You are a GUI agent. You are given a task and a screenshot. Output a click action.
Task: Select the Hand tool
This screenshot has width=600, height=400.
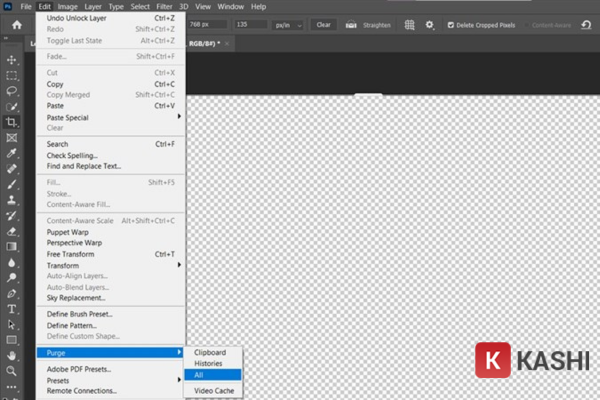click(11, 356)
